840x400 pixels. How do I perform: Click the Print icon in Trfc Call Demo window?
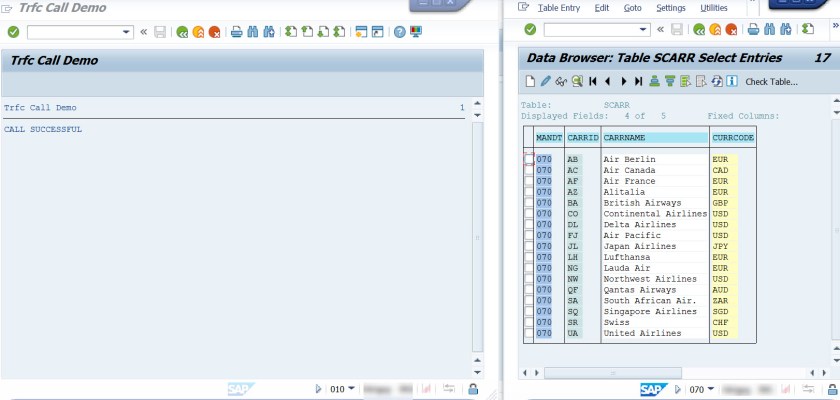237,32
